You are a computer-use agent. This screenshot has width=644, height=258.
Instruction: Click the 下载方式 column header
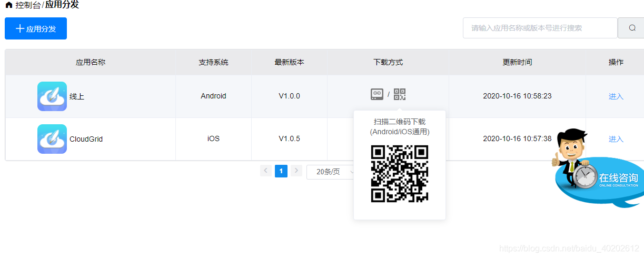(x=388, y=62)
